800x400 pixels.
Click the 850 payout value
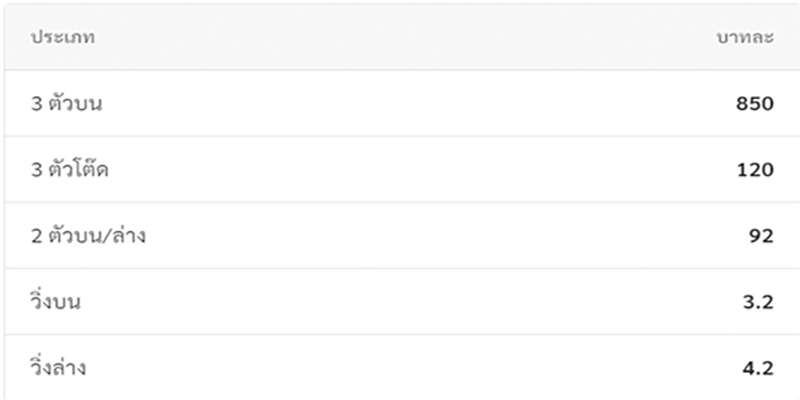(x=755, y=104)
